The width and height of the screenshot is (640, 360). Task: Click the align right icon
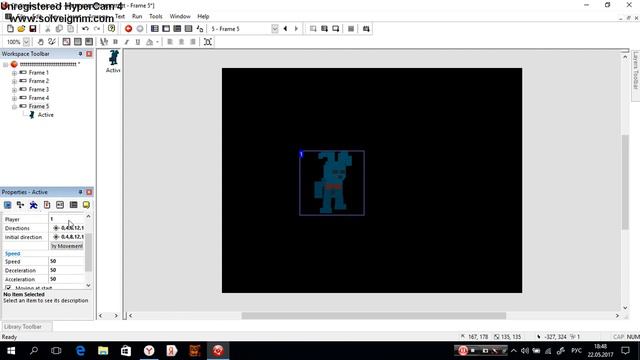point(193,42)
